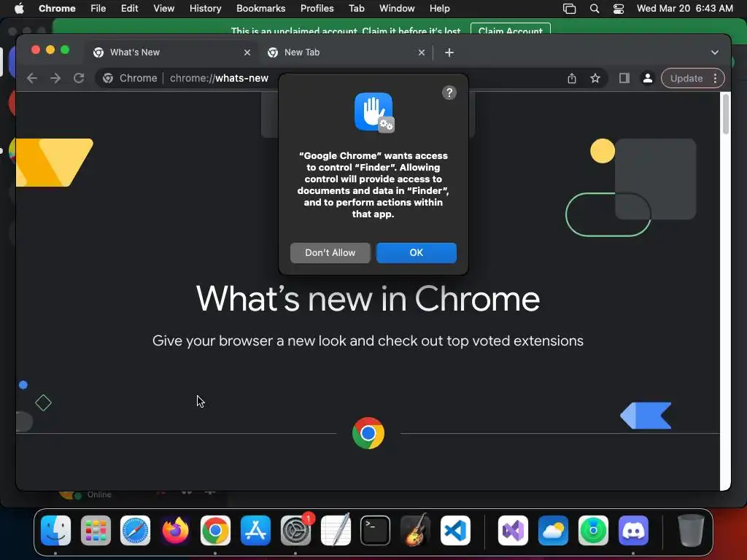Click Claim Account in the background window

click(510, 31)
